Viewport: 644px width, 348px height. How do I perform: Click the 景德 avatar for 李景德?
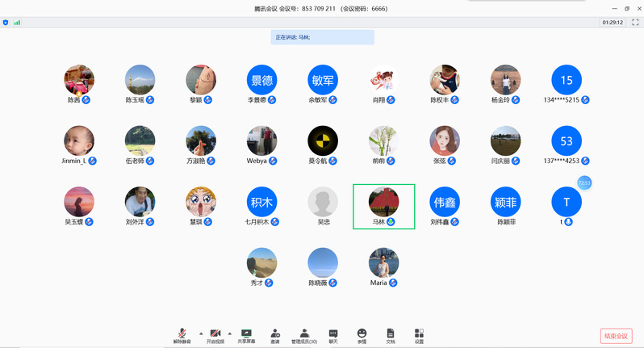(x=261, y=79)
